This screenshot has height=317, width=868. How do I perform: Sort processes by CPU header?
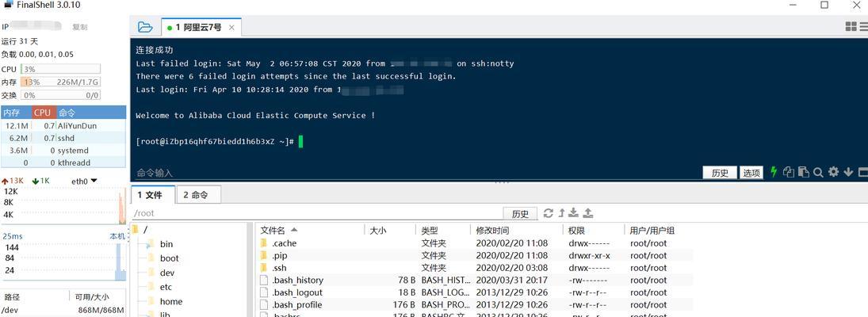point(44,113)
